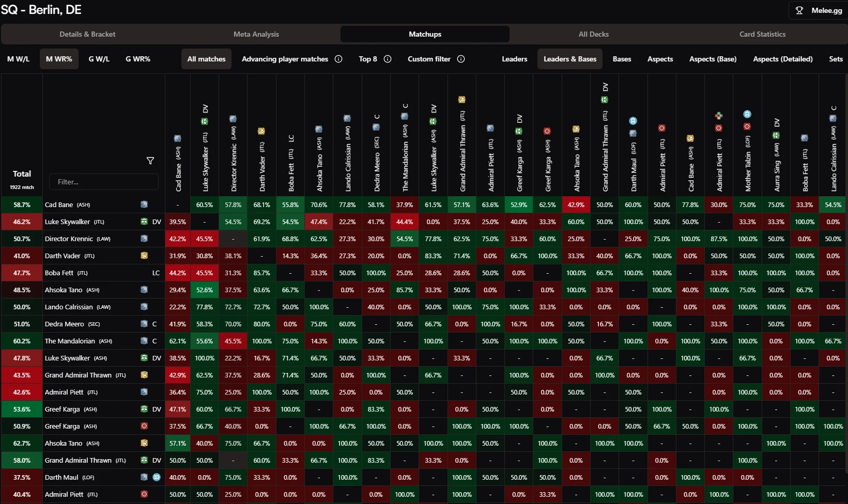The height and width of the screenshot is (504, 848).
Task: Click yellow base icon in Darth Vader row
Action: coord(144,256)
